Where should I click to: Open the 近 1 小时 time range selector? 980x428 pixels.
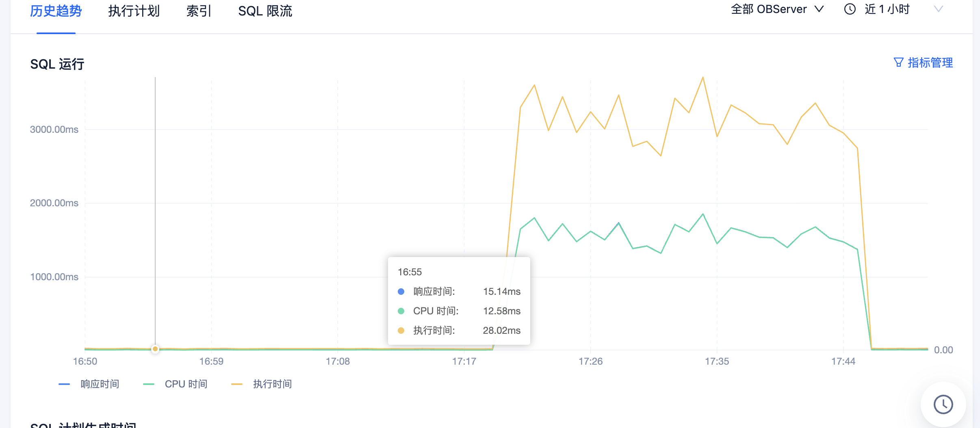pyautogui.click(x=887, y=9)
